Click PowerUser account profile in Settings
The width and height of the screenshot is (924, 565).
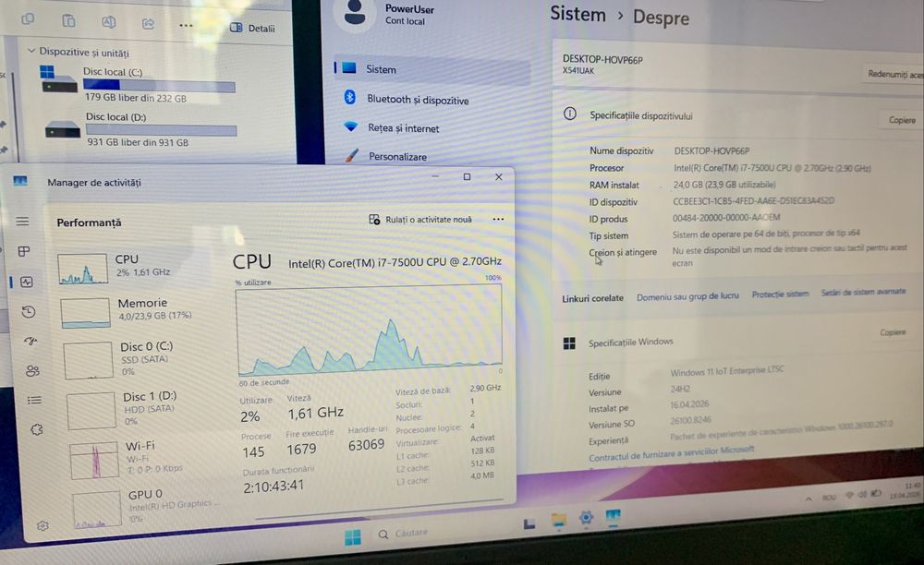[383, 15]
